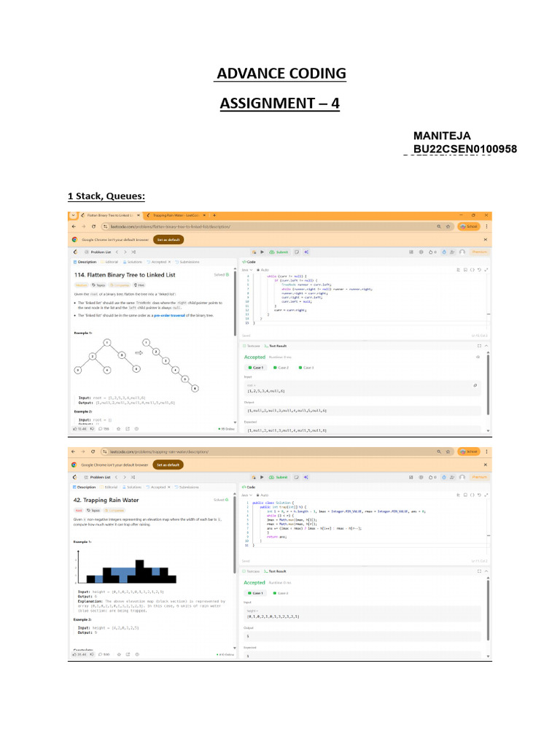Premium button in the problem 114 screenshot

(479, 252)
